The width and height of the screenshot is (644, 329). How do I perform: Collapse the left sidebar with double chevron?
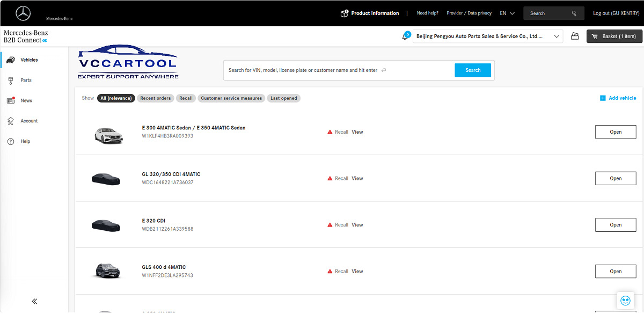pos(34,301)
